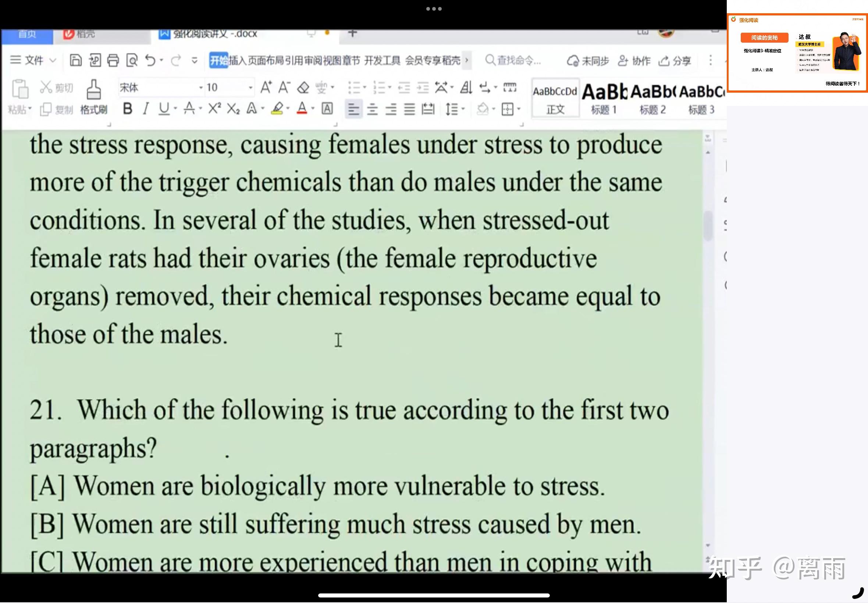Click the new tab plus button
This screenshot has height=603, width=868.
[x=352, y=33]
